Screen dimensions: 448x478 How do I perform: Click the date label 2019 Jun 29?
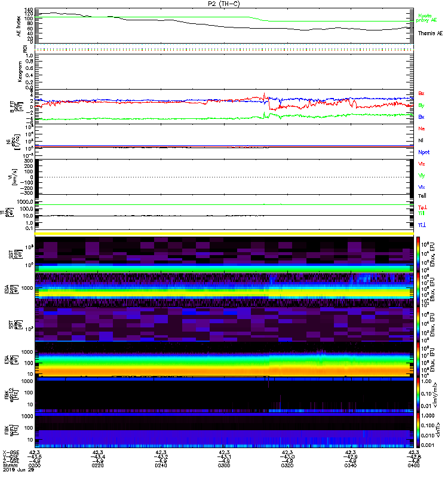click(19, 470)
